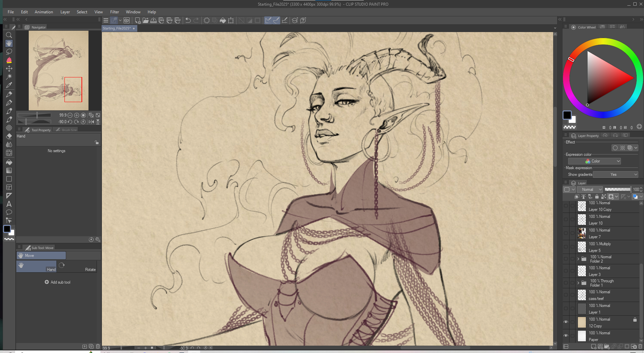The width and height of the screenshot is (644, 353).
Task: Pick the Eyedropper tool
Action: 9,85
